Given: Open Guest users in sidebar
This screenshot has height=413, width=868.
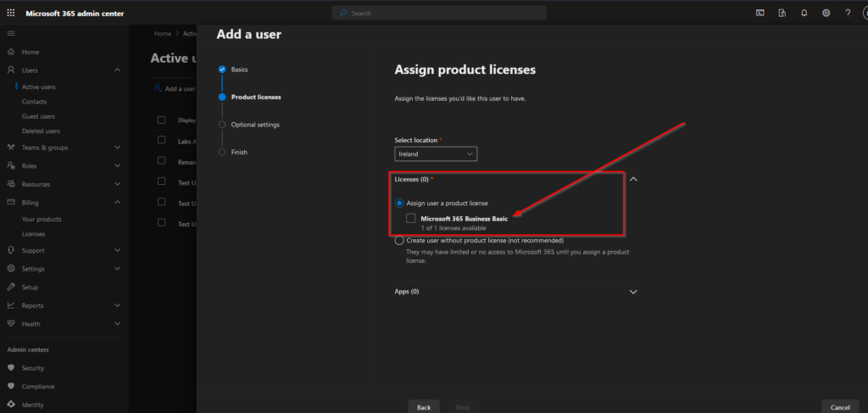Looking at the screenshot, I should (x=38, y=116).
